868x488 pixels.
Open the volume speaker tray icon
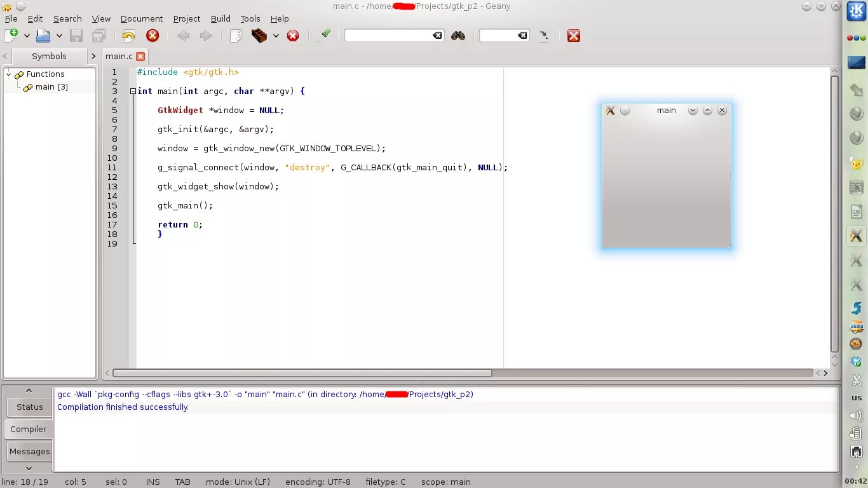856,416
